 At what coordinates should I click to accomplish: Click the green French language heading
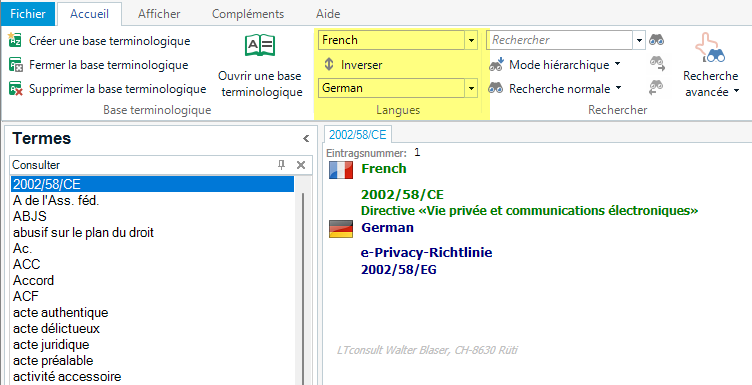[x=384, y=169]
